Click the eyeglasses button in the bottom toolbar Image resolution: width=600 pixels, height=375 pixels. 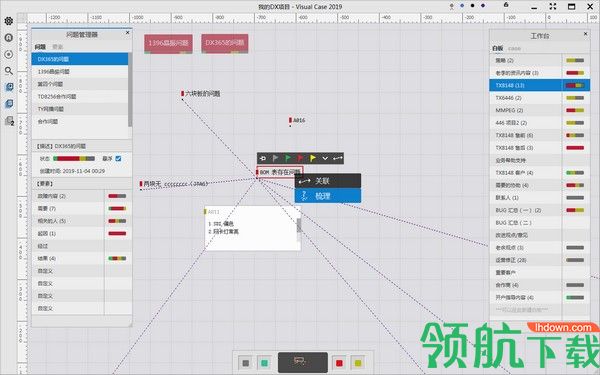click(x=302, y=362)
